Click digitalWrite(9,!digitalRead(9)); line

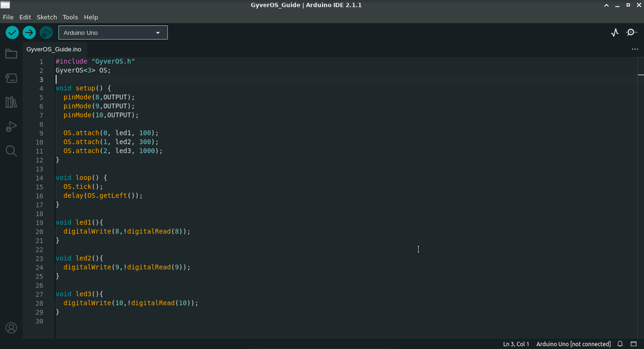pyautogui.click(x=127, y=267)
